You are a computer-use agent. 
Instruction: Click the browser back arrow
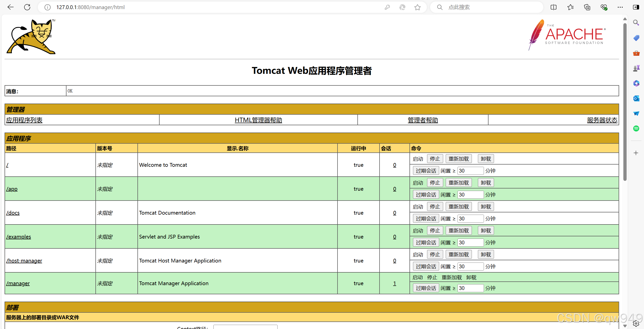(x=11, y=7)
